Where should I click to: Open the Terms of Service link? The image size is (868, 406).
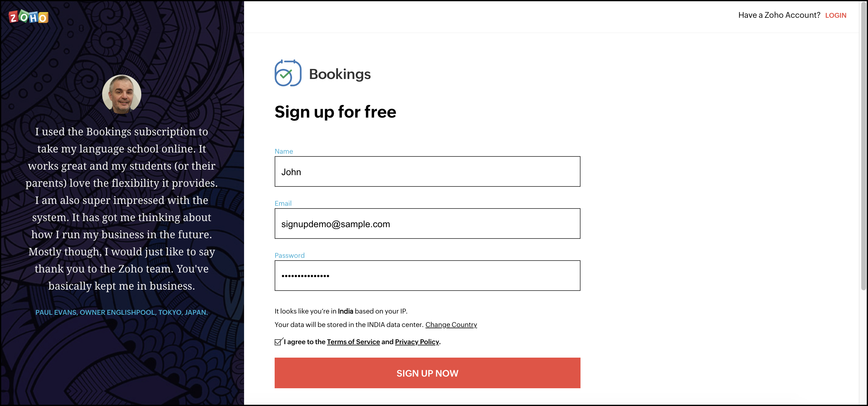[353, 342]
